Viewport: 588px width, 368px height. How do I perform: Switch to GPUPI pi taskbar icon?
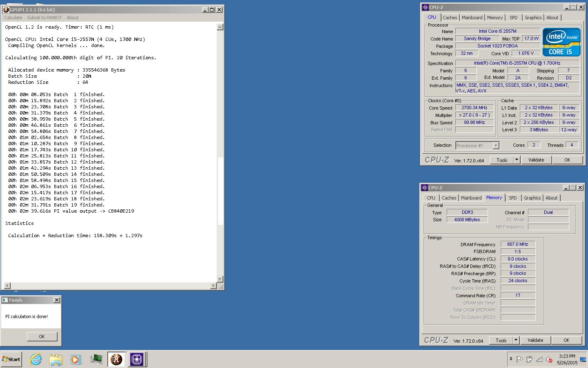pos(116,359)
